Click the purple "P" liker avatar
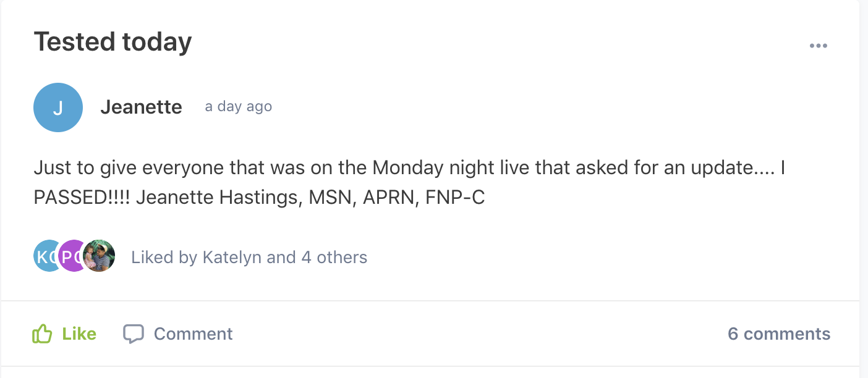The width and height of the screenshot is (868, 378). 72,256
